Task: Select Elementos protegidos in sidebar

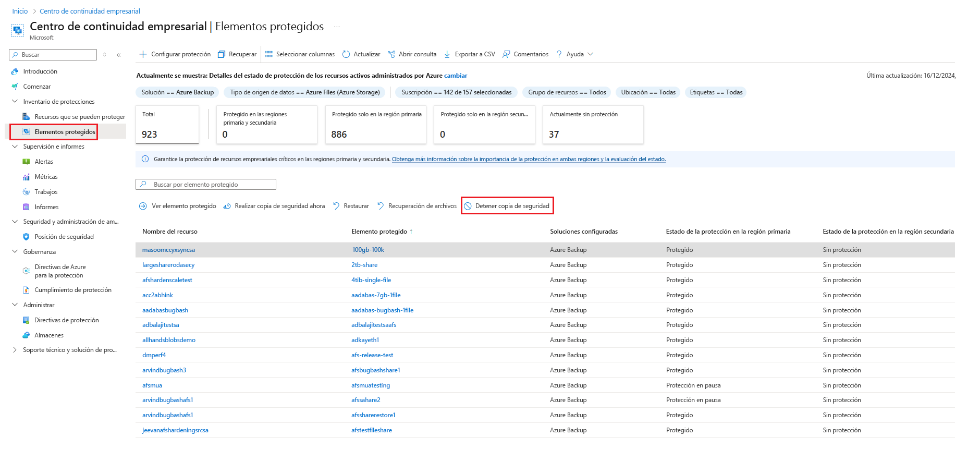Action: tap(65, 132)
